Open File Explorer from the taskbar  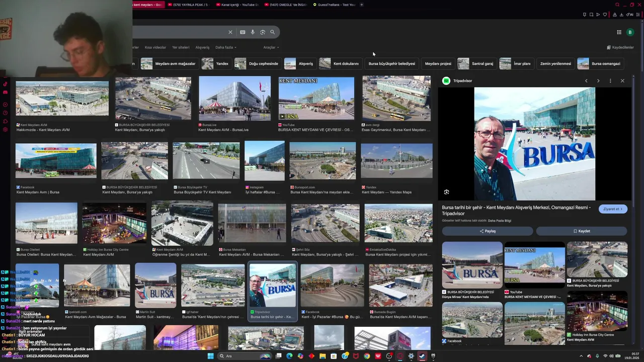tap(323, 356)
